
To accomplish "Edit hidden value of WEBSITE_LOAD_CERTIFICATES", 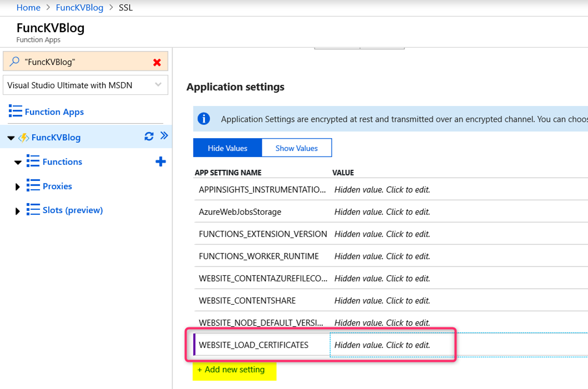I will click(x=382, y=345).
